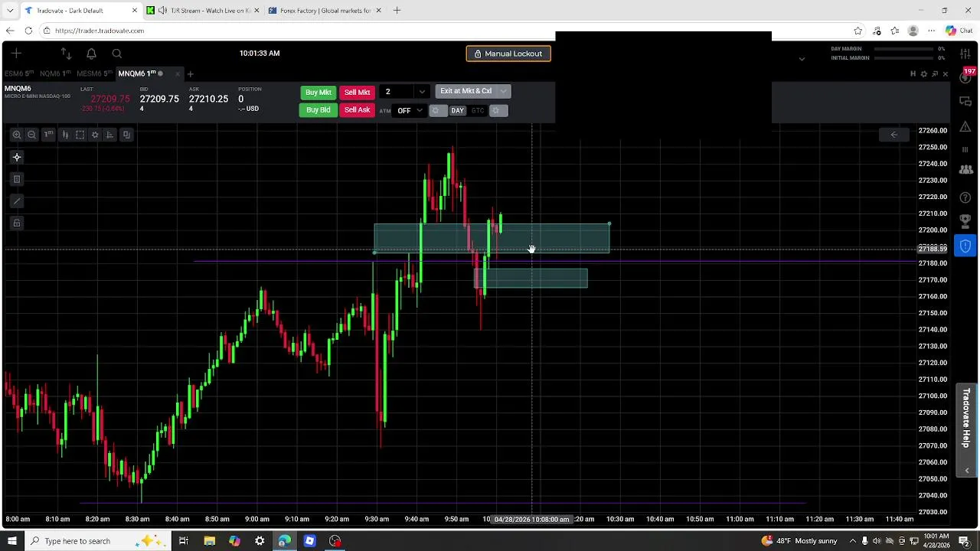Activate the dashed selection box tool
Image resolution: width=980 pixels, height=551 pixels.
(x=80, y=135)
